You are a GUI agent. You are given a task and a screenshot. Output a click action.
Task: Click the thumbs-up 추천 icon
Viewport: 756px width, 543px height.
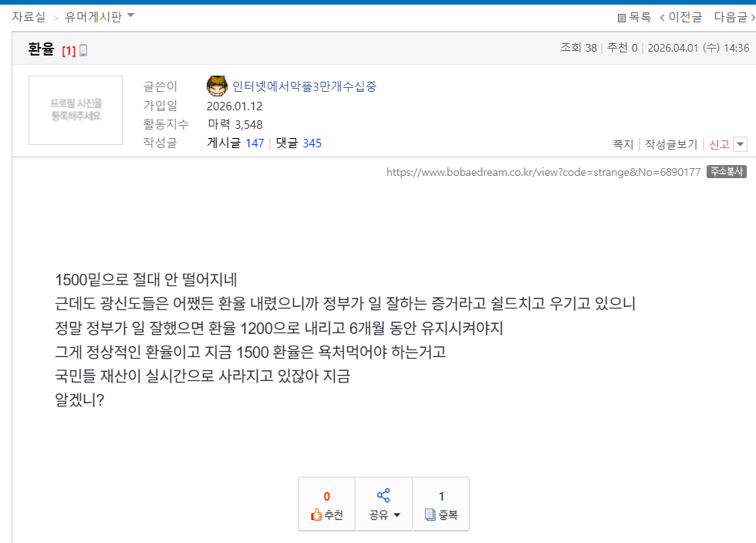point(316,515)
